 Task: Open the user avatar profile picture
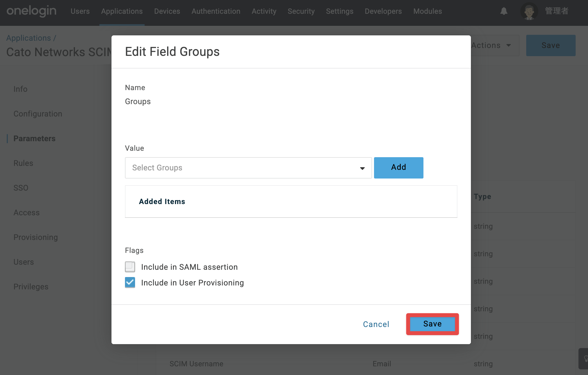point(529,11)
